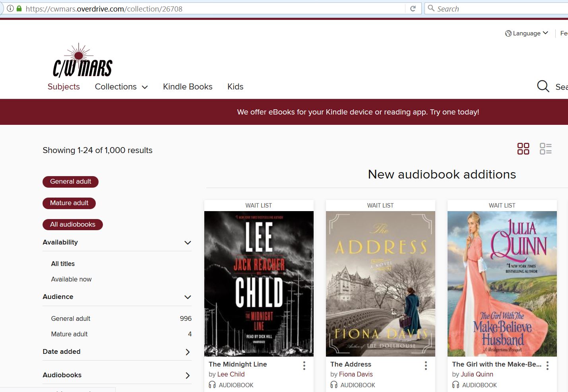Open options menu for The Girl with the Make-Believe Husband
The image size is (568, 392).
click(547, 366)
